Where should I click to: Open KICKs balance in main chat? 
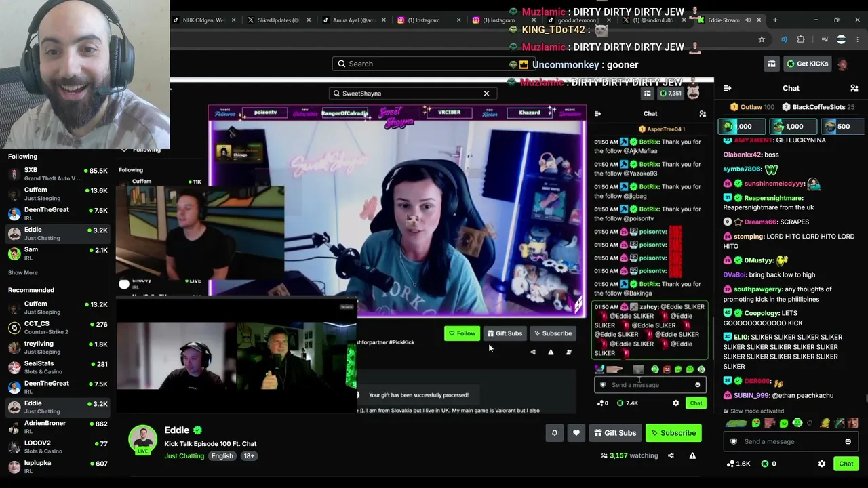(769, 464)
